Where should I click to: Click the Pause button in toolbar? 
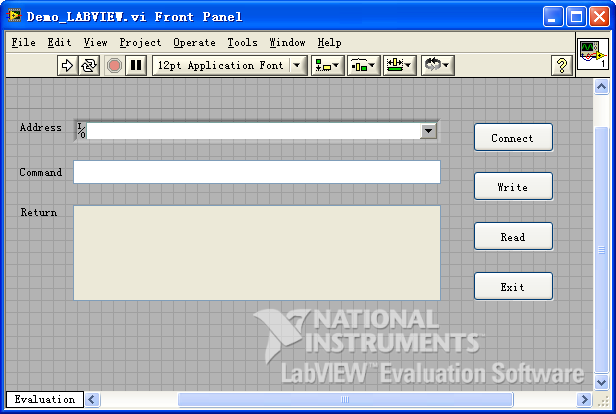pos(136,65)
